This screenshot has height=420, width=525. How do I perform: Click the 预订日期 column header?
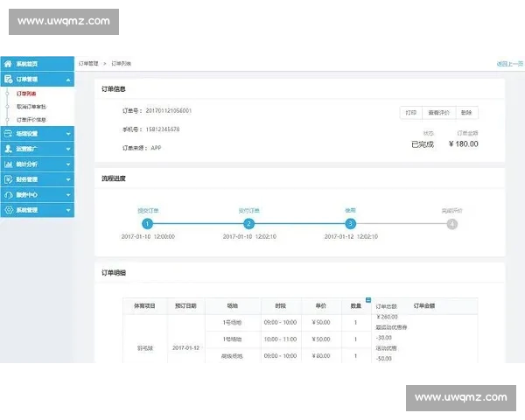[x=185, y=305]
